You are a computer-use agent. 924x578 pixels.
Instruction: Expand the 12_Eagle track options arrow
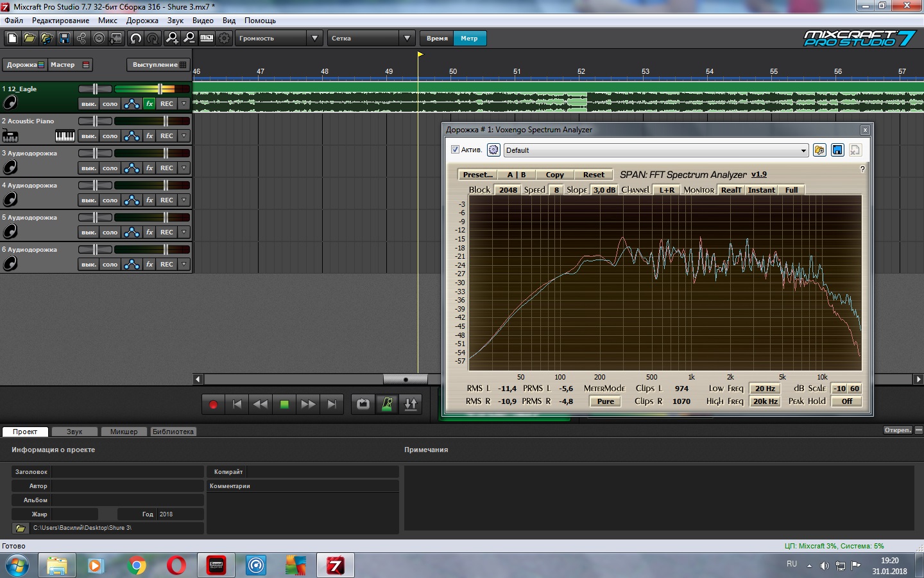click(184, 103)
